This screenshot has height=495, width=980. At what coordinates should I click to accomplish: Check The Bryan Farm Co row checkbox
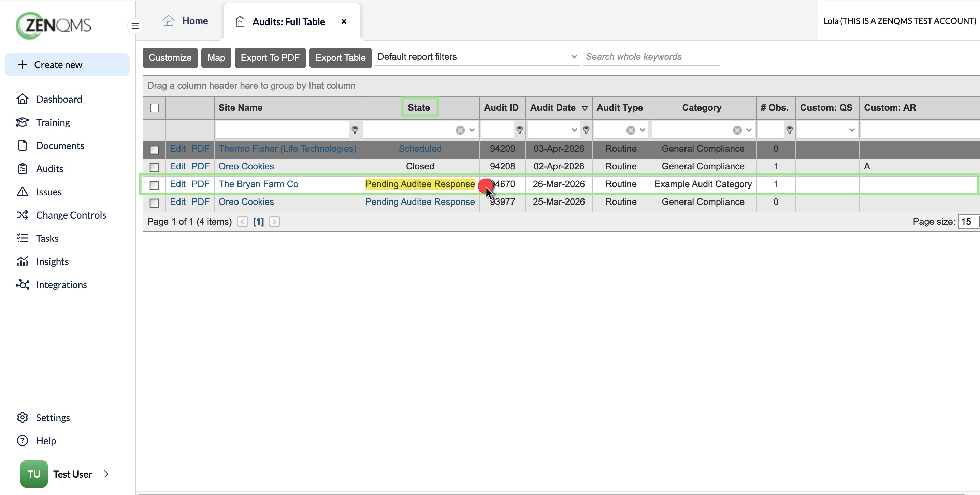tap(154, 185)
